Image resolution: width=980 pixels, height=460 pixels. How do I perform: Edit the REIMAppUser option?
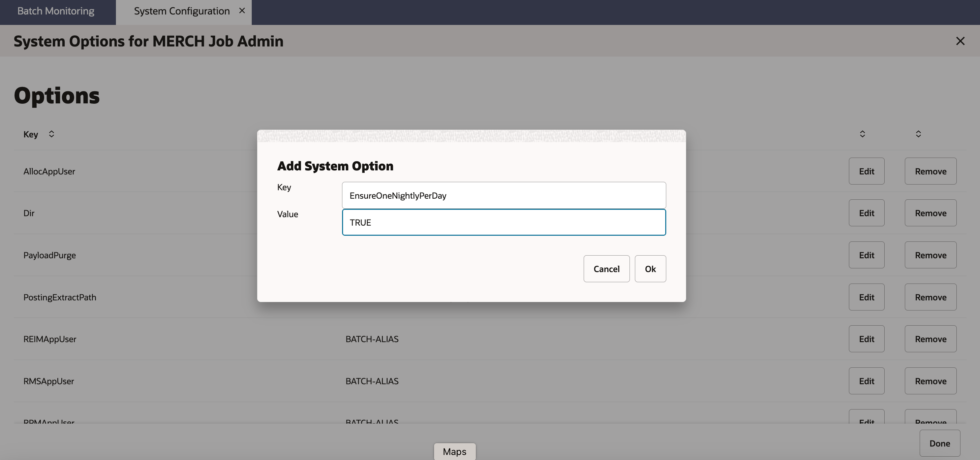tap(866, 339)
